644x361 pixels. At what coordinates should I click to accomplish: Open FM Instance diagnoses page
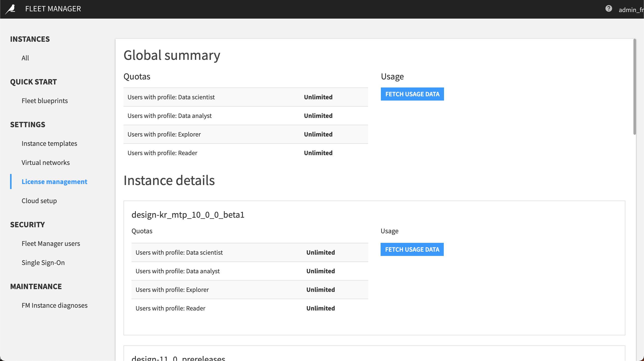(x=54, y=305)
